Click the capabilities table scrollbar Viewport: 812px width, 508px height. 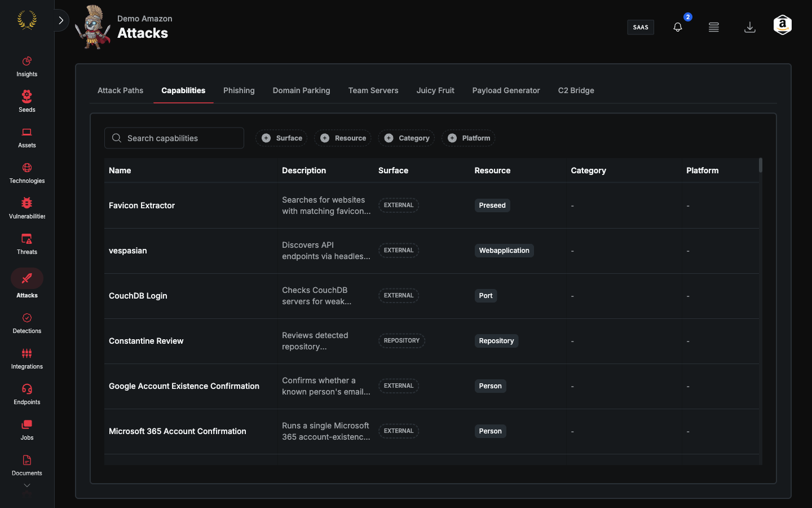tap(761, 165)
